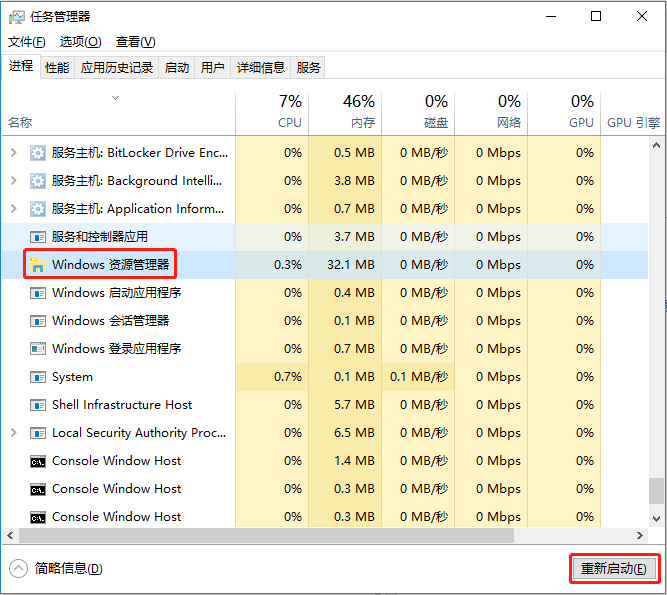The width and height of the screenshot is (667, 595).
Task: Sort by the GPU column header
Action: click(564, 113)
